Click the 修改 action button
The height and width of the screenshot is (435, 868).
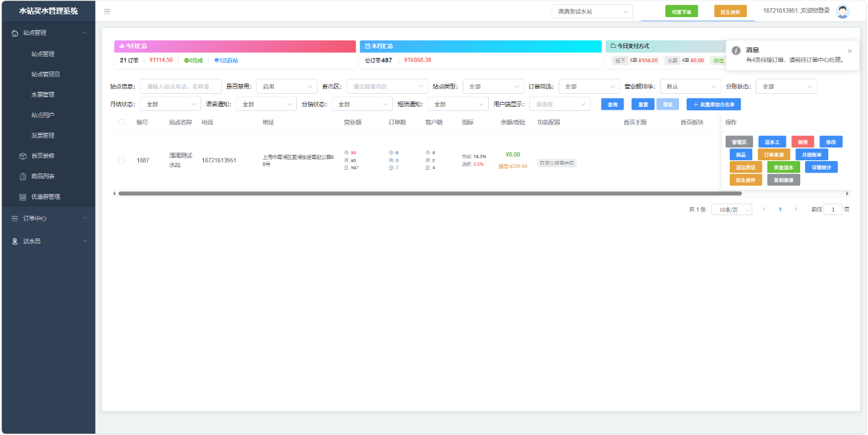(831, 142)
